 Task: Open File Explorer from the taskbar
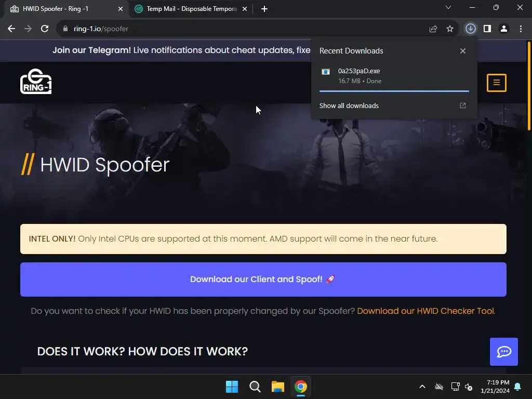click(278, 387)
